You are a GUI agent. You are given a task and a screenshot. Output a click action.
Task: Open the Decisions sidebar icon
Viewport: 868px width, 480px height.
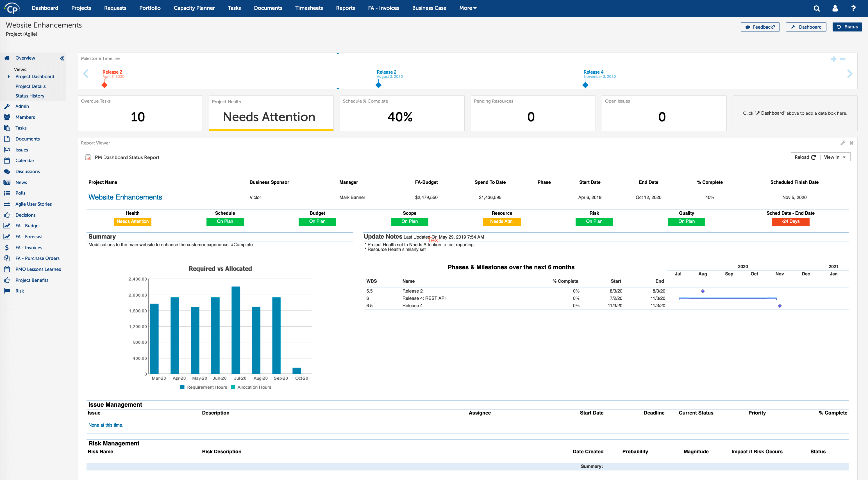point(7,215)
